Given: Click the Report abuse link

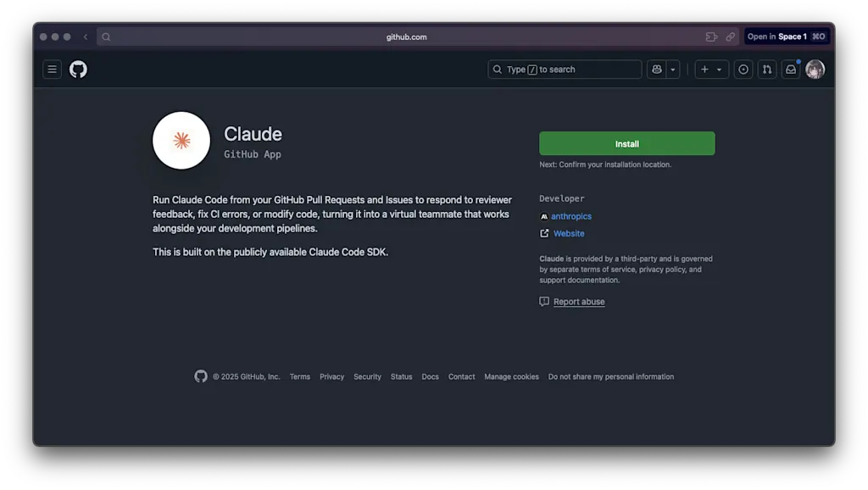Looking at the screenshot, I should (x=579, y=301).
